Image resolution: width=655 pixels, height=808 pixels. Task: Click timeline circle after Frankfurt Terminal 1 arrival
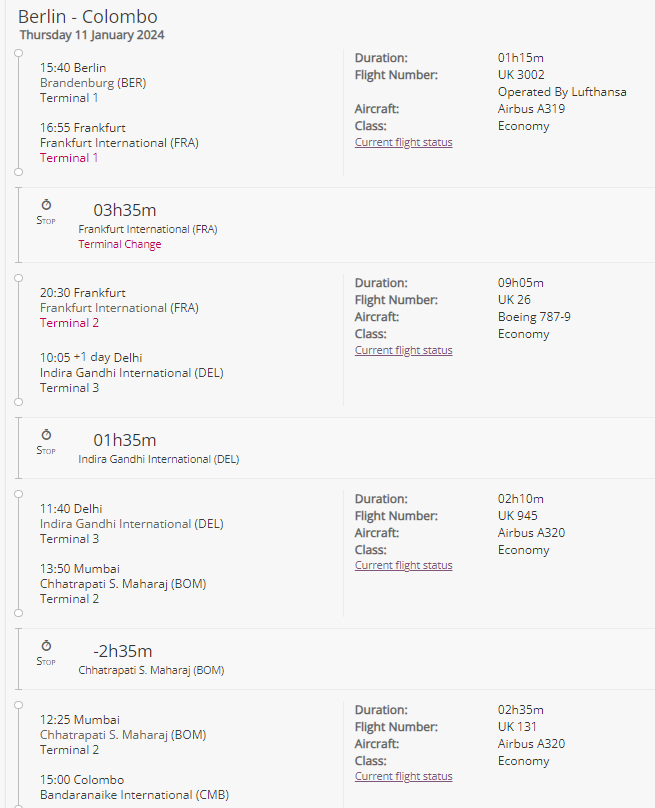click(19, 172)
